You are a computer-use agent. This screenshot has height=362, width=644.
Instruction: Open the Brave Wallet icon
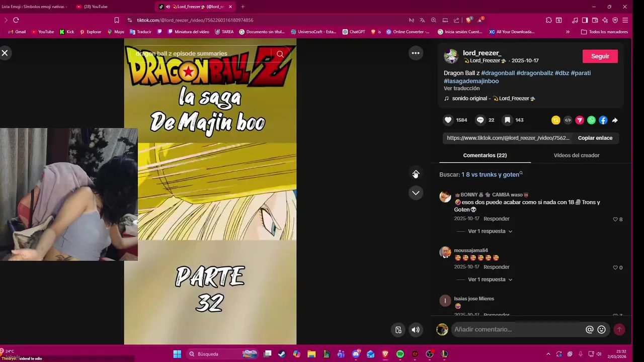click(595, 20)
